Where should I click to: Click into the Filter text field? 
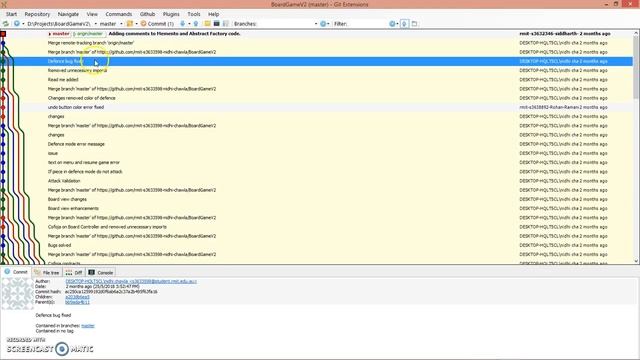[x=368, y=24]
